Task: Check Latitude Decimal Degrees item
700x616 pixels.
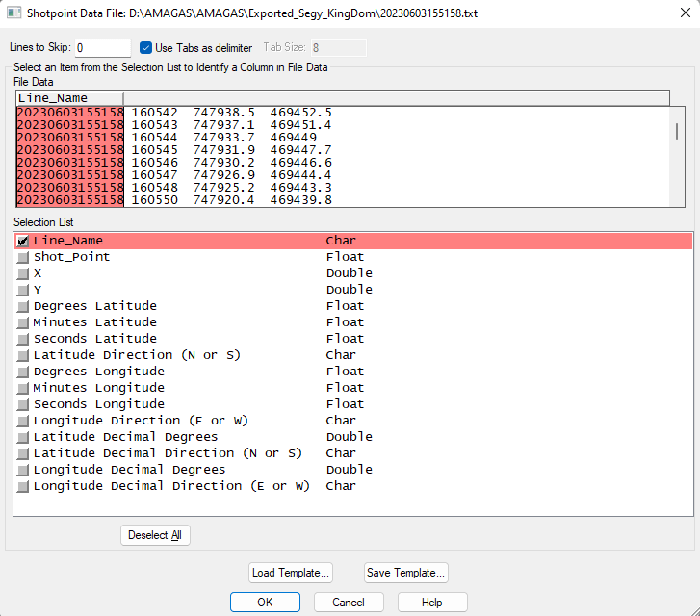Action: point(23,438)
